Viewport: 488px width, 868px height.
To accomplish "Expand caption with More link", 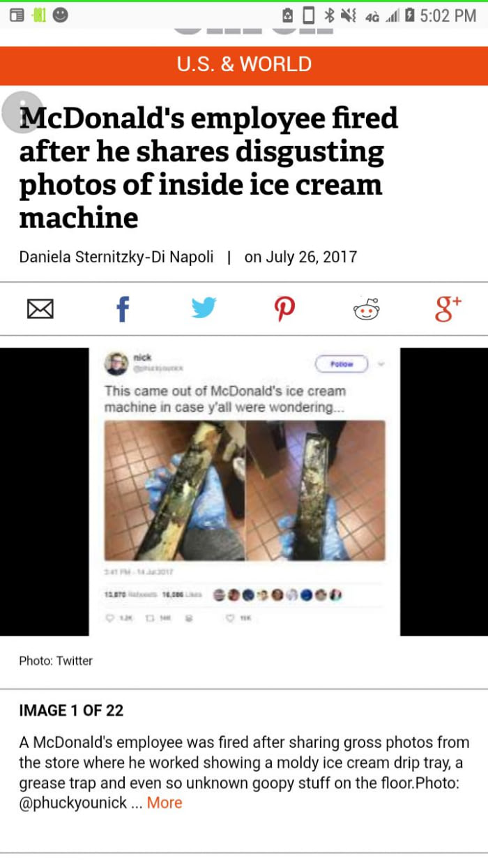I will [165, 803].
